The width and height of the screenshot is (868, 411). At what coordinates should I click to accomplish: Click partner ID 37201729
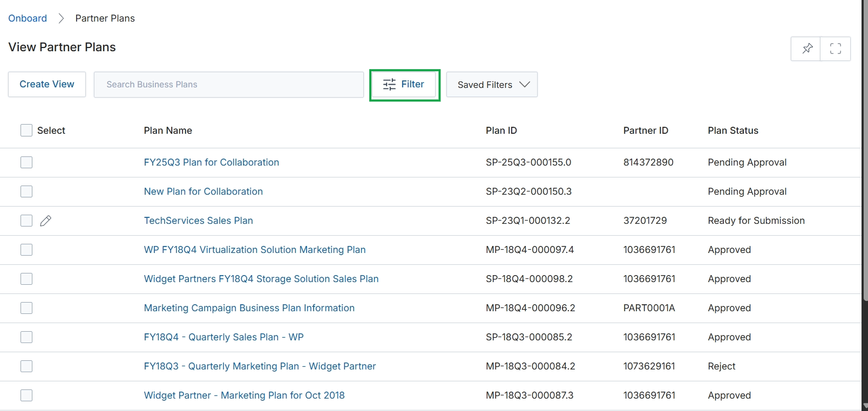coord(645,221)
